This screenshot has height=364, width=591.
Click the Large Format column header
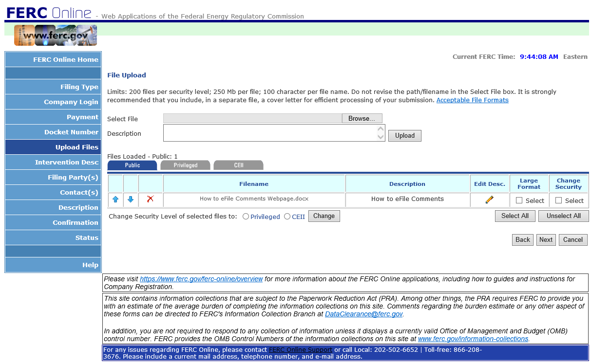pos(529,184)
